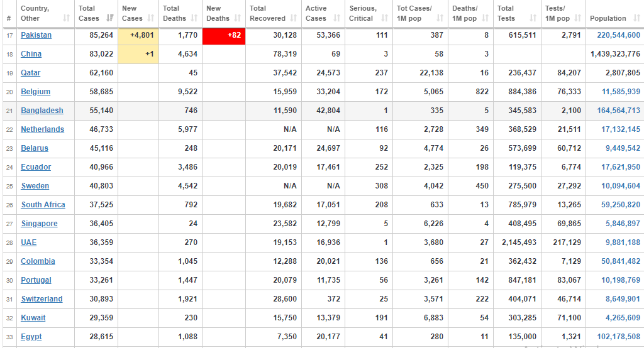
Task: Open the Pakistan country link
Action: tap(36, 35)
